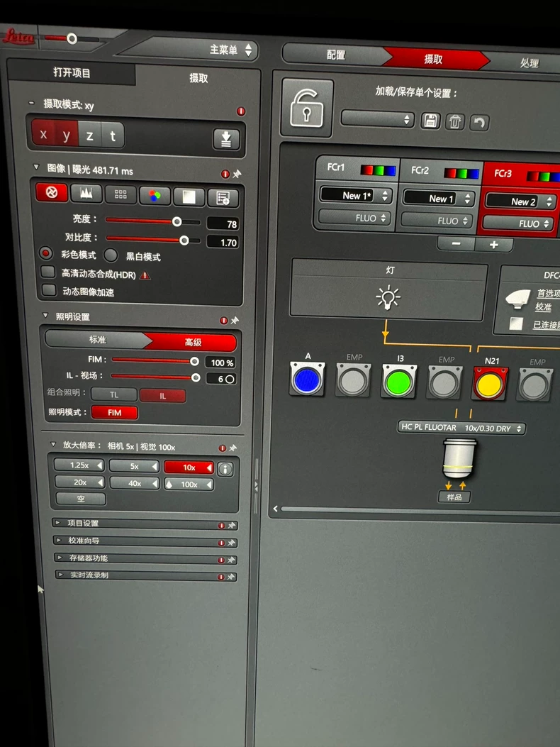Select the color mode radio button
This screenshot has width=560, height=747.
point(46,253)
